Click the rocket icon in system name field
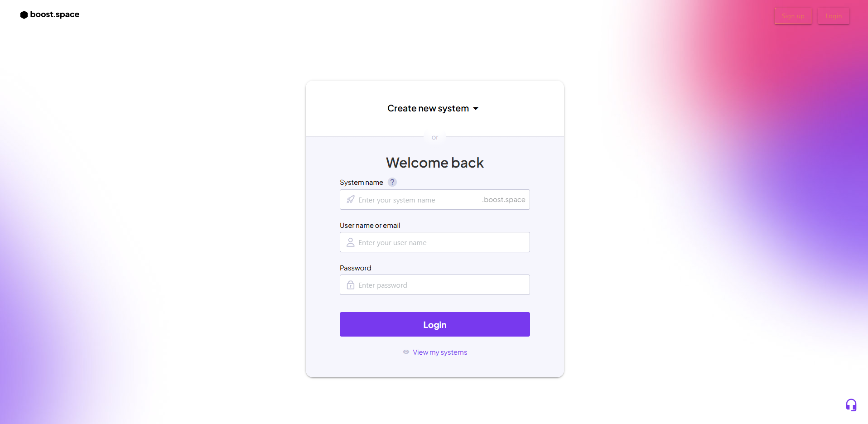 click(x=351, y=200)
